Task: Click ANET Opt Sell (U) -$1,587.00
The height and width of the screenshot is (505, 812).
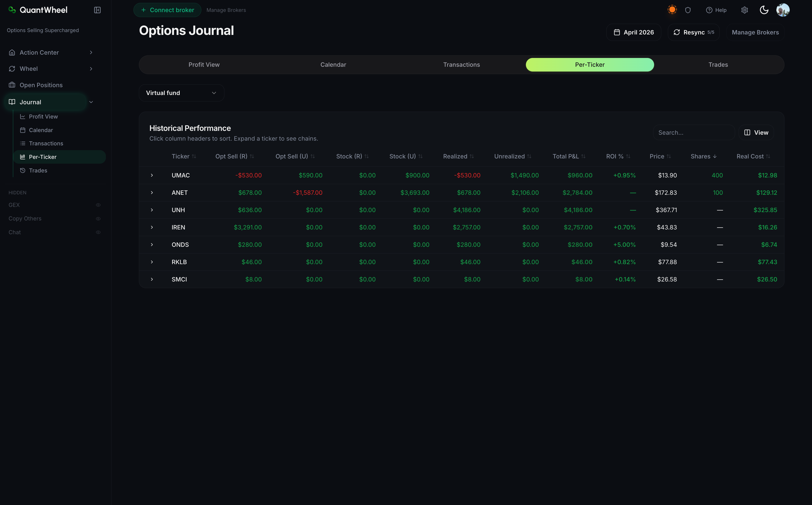Action: [x=307, y=193]
